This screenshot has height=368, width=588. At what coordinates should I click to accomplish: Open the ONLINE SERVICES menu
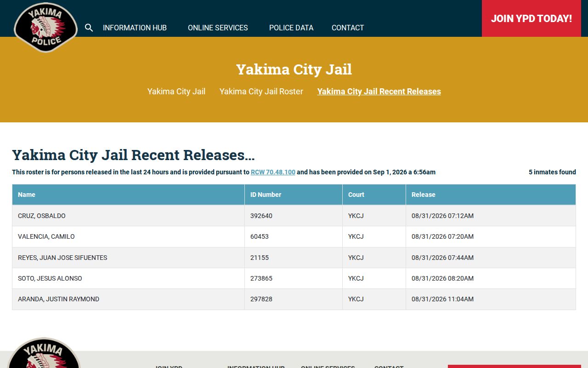click(218, 28)
